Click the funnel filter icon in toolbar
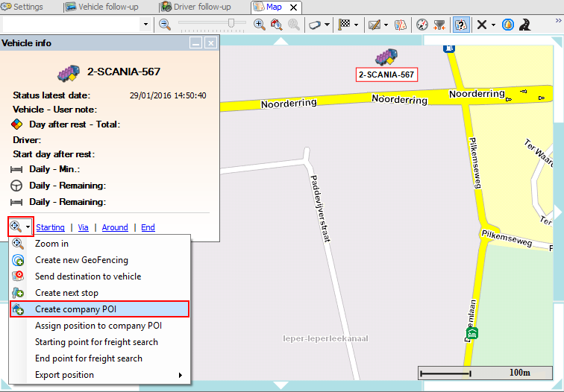The width and height of the screenshot is (564, 392). [x=440, y=25]
